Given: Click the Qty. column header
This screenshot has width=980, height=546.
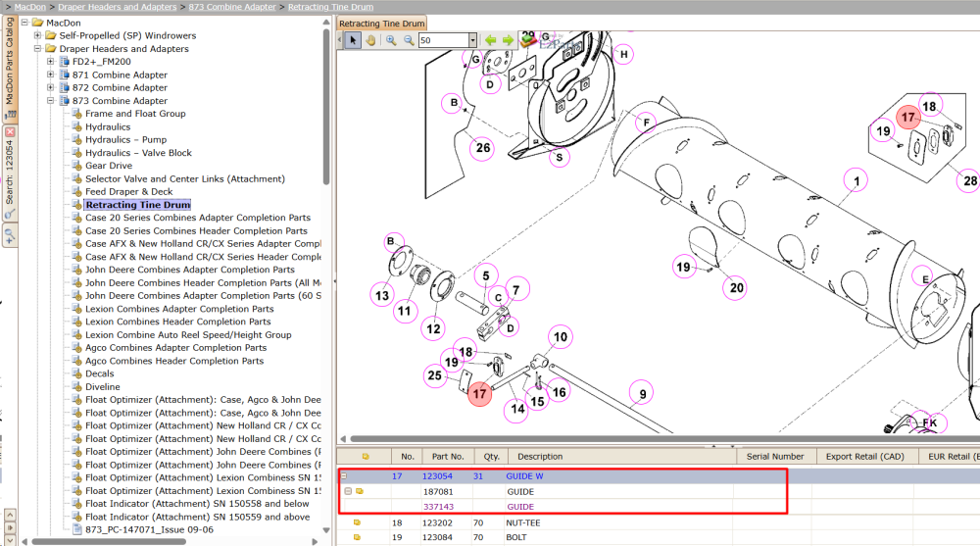Looking at the screenshot, I should point(491,457).
